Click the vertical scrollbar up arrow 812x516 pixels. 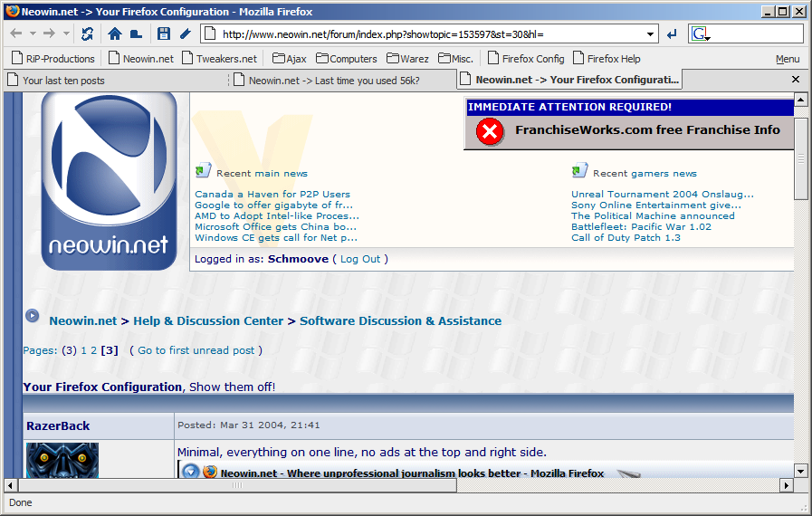[x=800, y=100]
